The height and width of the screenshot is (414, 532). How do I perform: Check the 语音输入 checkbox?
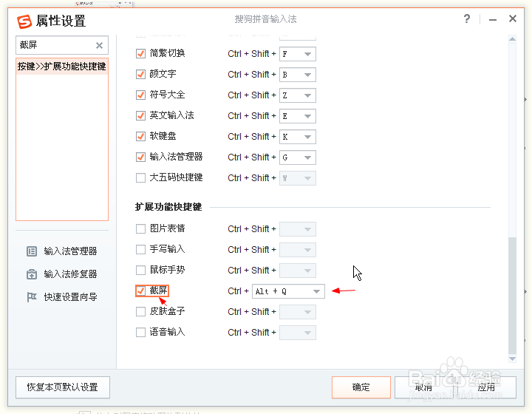pos(140,332)
